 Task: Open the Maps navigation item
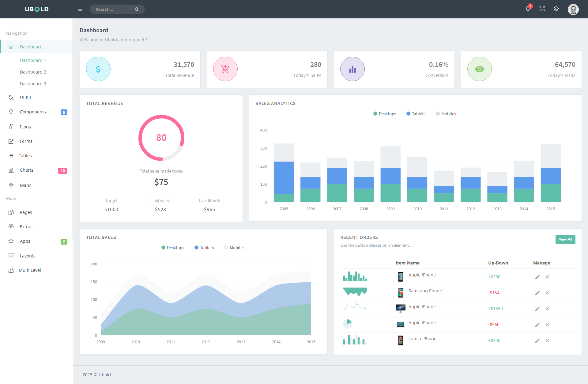(x=37, y=185)
